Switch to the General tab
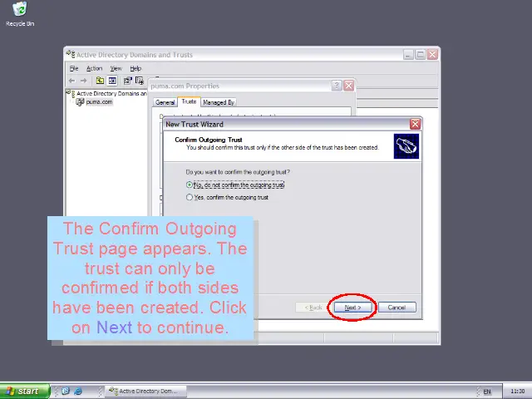 click(x=165, y=102)
